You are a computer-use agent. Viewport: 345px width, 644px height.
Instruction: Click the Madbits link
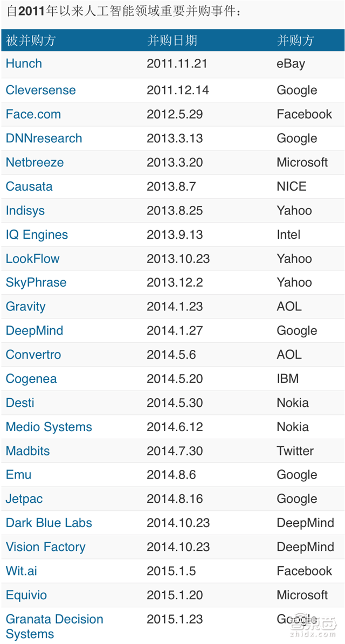pos(27,451)
